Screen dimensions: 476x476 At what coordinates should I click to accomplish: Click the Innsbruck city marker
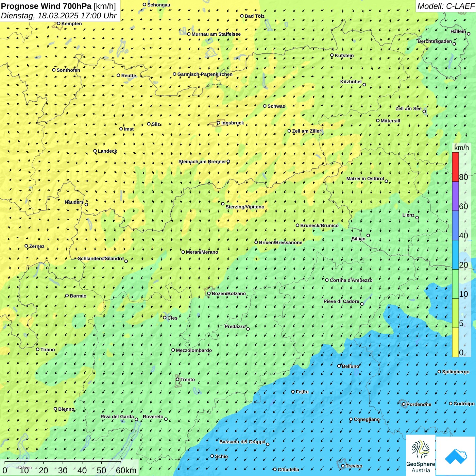(219, 123)
